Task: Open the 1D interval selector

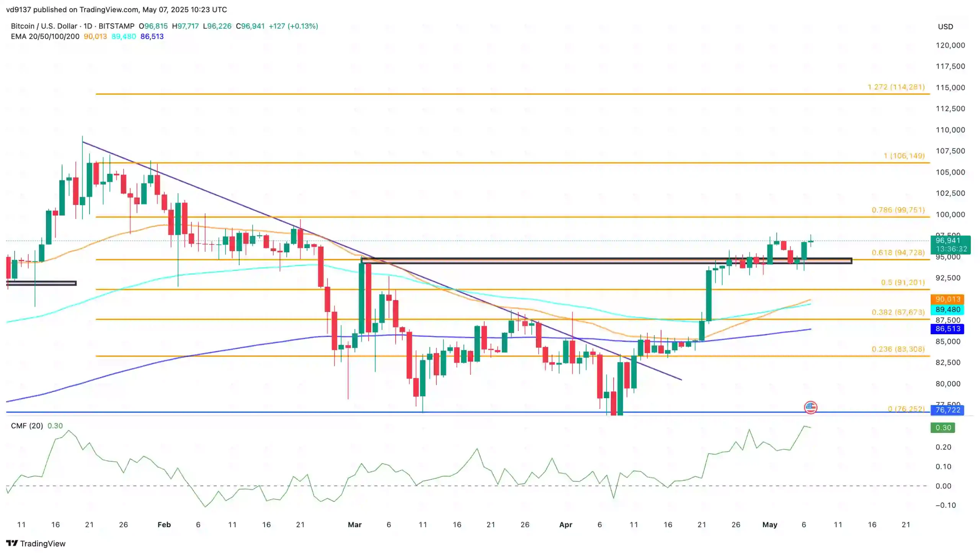Action: (x=88, y=26)
